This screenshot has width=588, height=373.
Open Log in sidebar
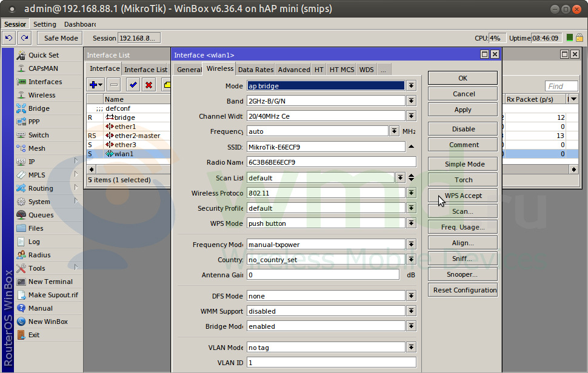pos(34,242)
